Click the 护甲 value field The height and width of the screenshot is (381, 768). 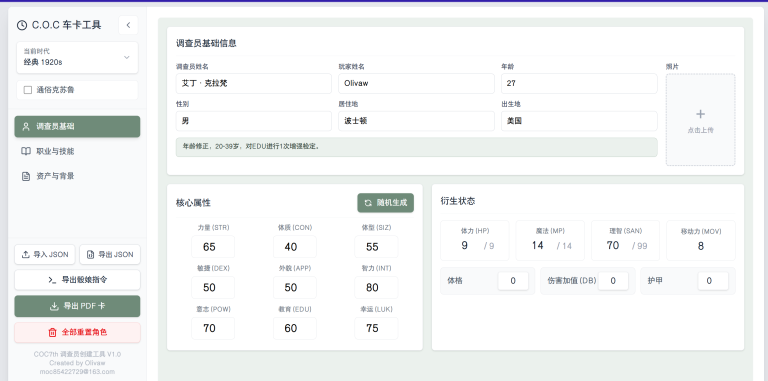[713, 281]
